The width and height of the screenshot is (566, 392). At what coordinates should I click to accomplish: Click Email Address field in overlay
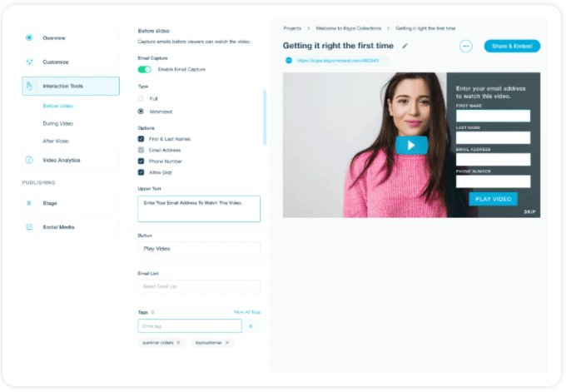pyautogui.click(x=493, y=159)
